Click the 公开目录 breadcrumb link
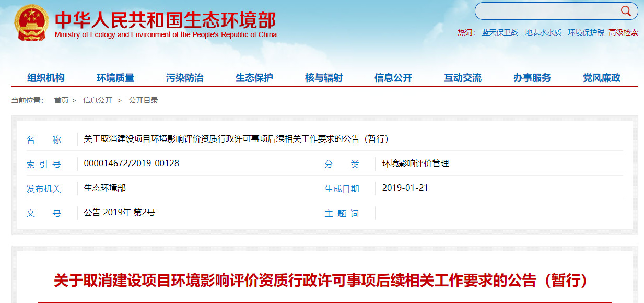 click(144, 100)
